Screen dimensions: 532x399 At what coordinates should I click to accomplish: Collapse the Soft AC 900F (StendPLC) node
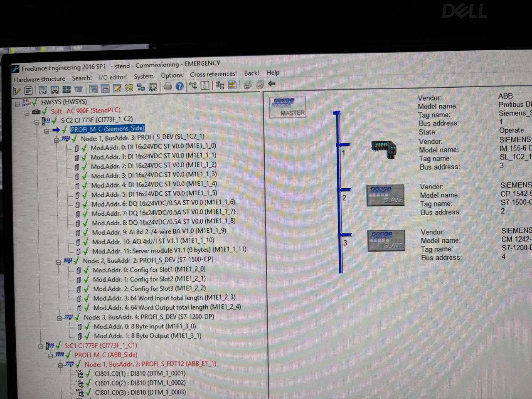click(x=27, y=113)
